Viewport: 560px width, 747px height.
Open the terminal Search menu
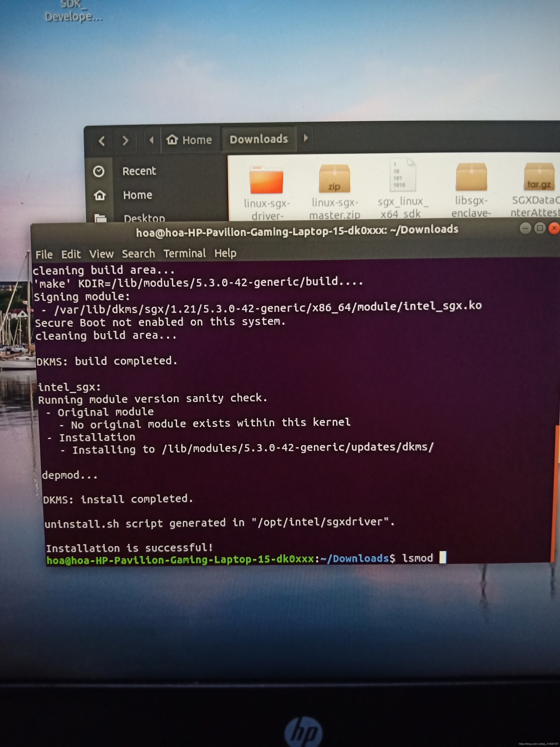[138, 254]
